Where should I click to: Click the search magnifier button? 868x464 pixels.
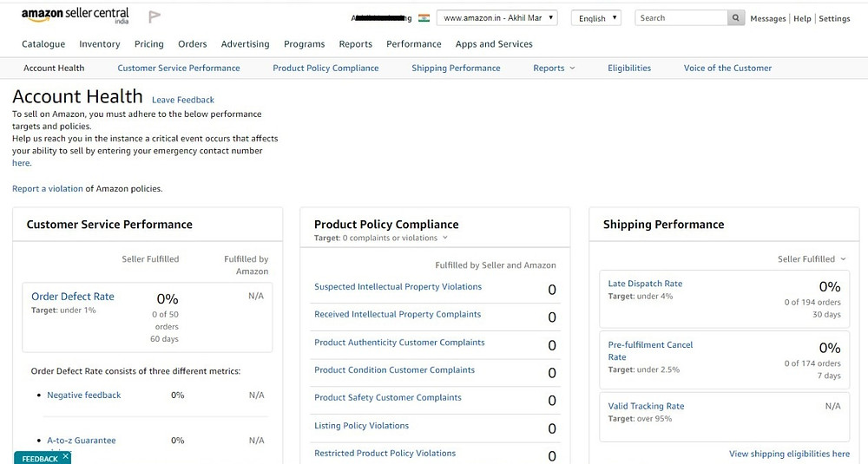[x=735, y=17]
